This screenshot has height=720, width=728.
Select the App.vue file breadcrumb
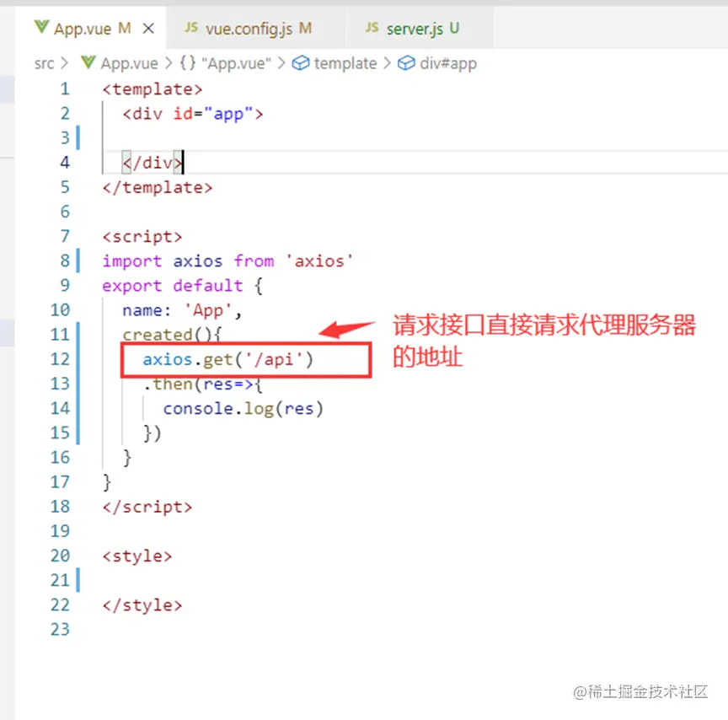coord(129,63)
